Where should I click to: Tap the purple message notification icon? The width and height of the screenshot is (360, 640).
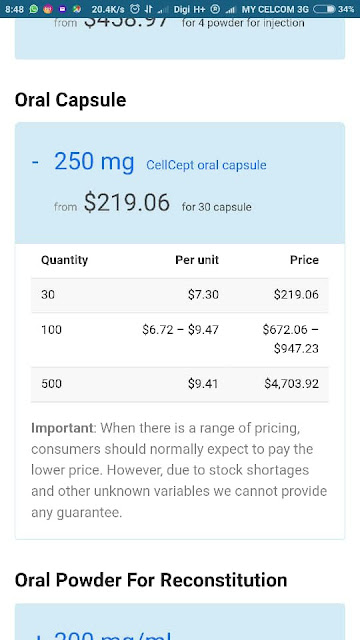tap(62, 9)
